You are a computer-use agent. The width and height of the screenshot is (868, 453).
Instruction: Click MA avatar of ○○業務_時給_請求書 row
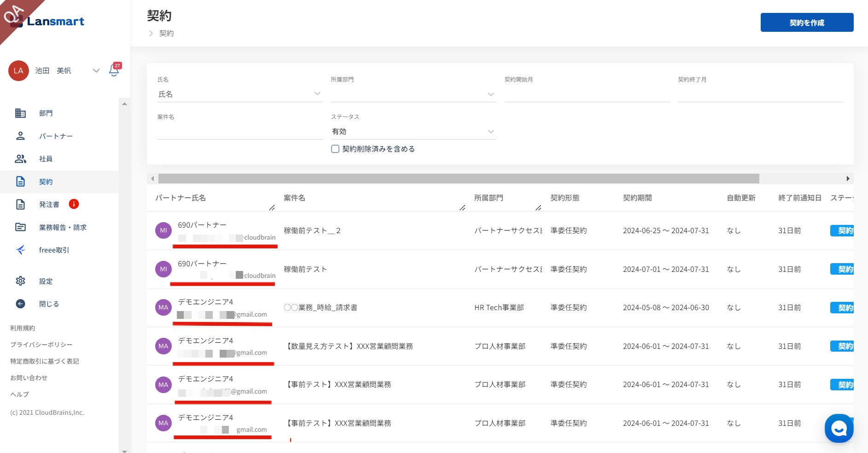[x=163, y=307]
